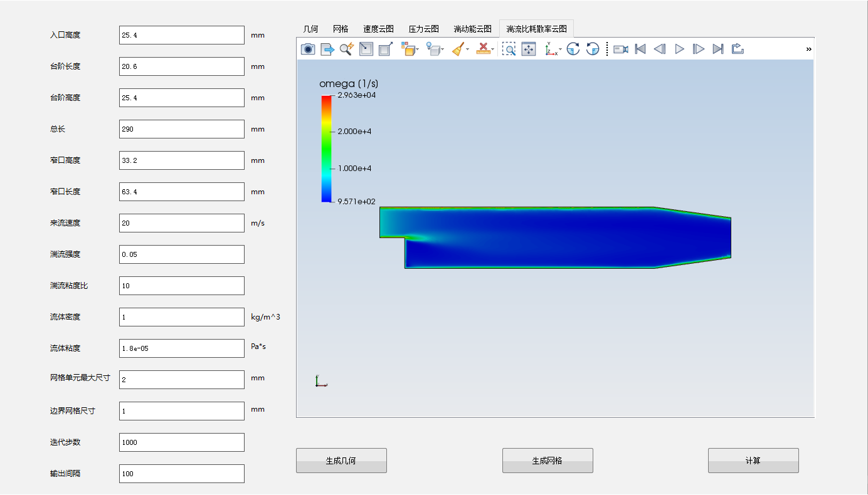Click the omega contour plot of the channel

coord(555,237)
